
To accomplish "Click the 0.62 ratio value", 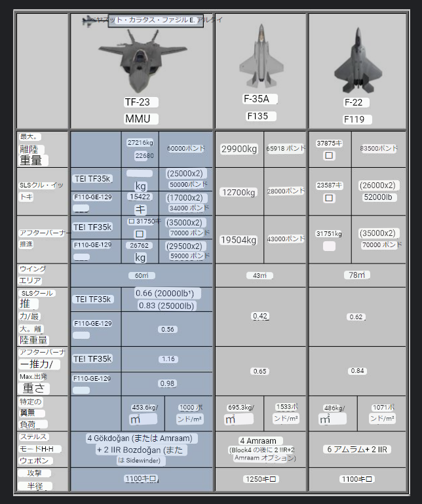I will pyautogui.click(x=356, y=317).
